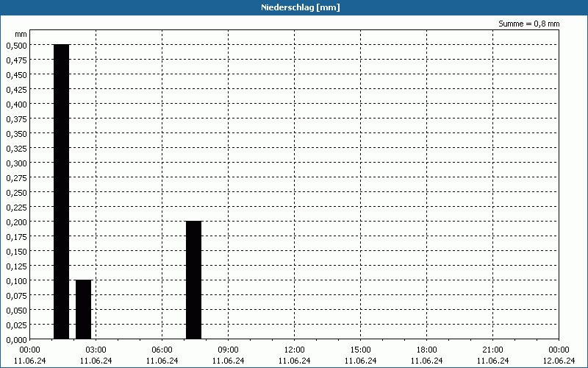Select the 0,150 y-axis value

pos(17,252)
